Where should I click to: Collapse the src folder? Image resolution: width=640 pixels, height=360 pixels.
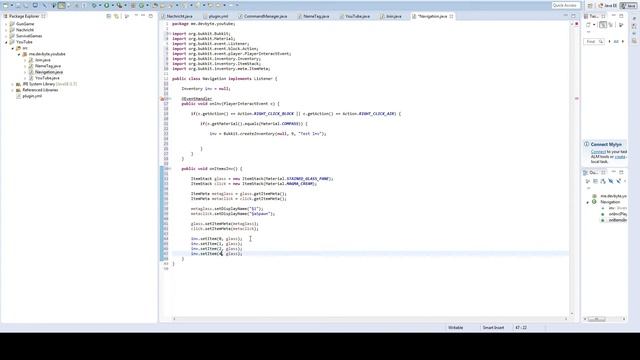tap(13, 48)
